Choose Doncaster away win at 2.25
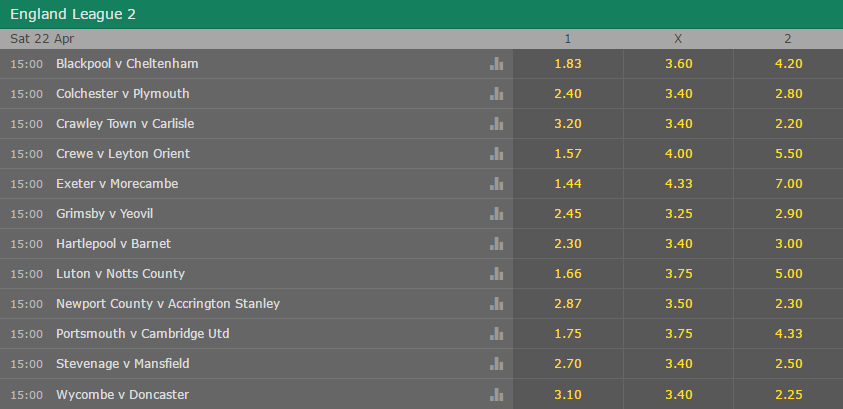The image size is (843, 409). (x=788, y=394)
